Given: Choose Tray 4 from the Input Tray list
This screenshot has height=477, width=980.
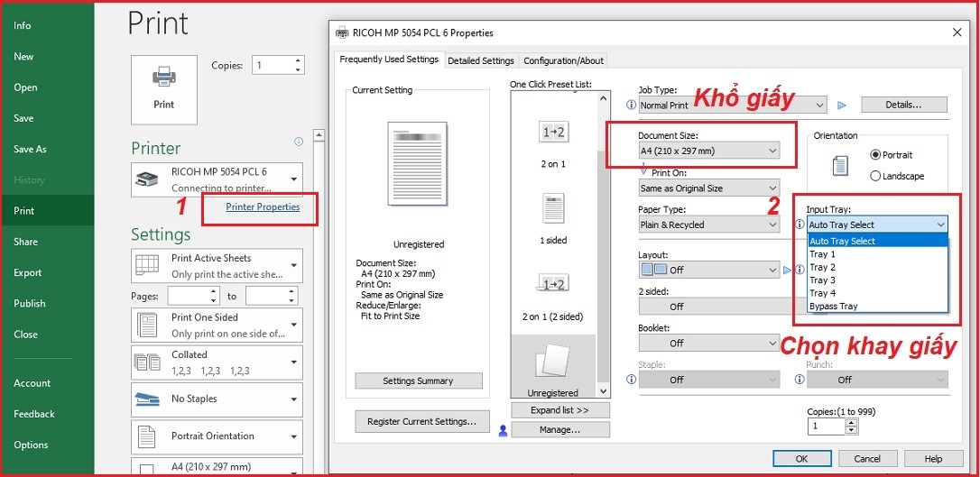Looking at the screenshot, I should tap(877, 293).
